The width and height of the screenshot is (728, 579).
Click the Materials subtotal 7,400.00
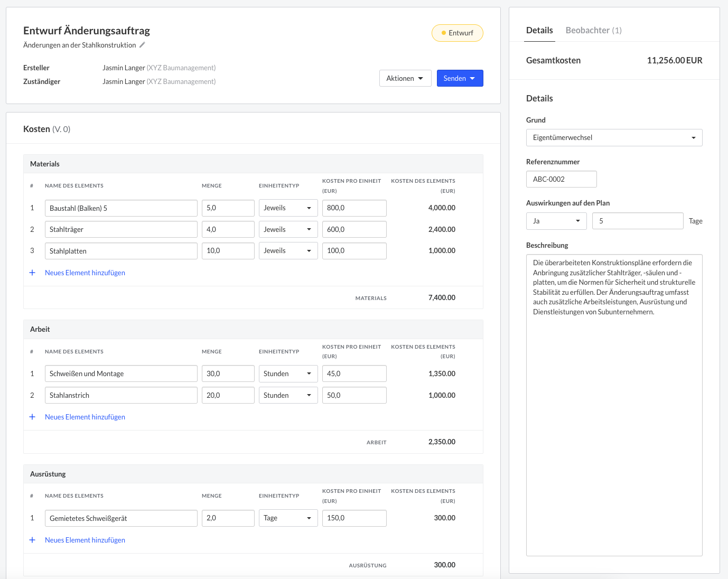click(442, 297)
